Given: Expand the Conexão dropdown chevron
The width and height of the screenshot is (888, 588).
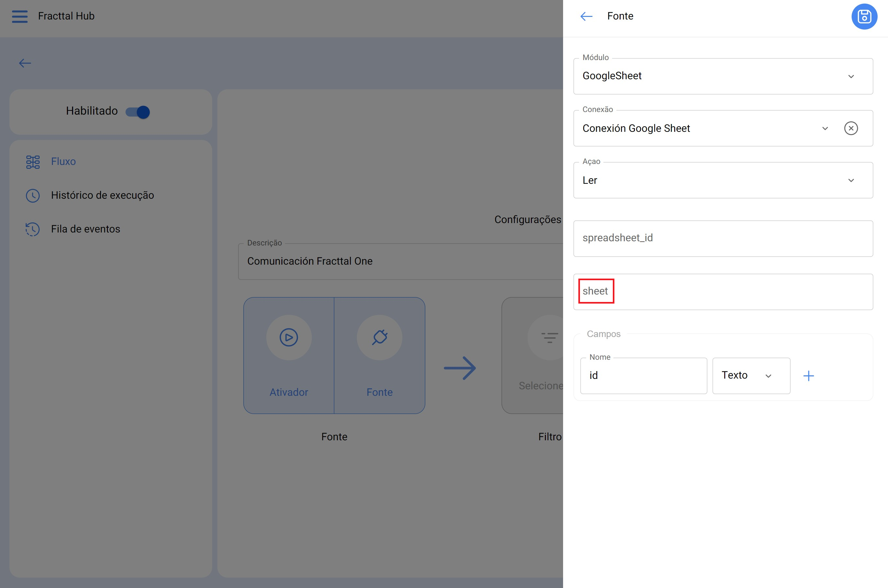Looking at the screenshot, I should 825,128.
